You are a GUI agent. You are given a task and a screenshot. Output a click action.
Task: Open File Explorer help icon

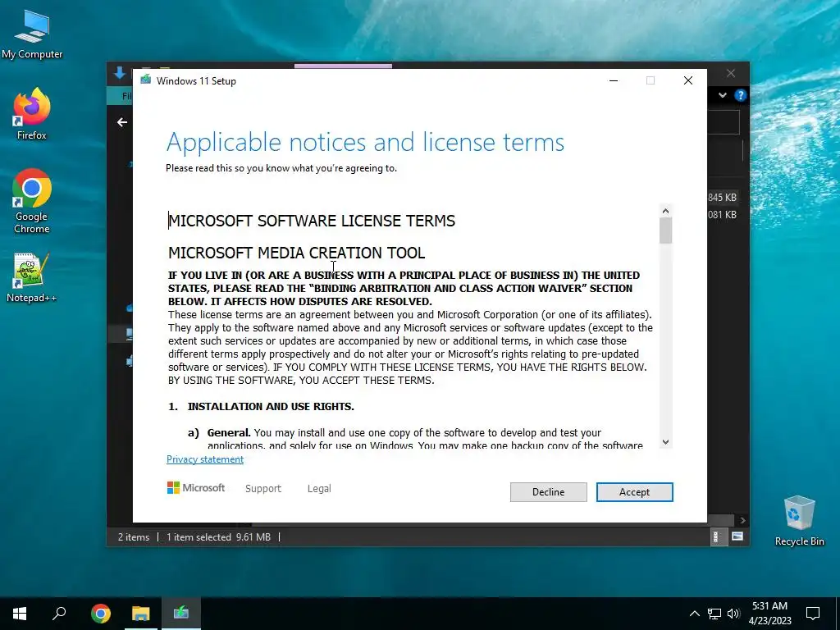coord(741,95)
